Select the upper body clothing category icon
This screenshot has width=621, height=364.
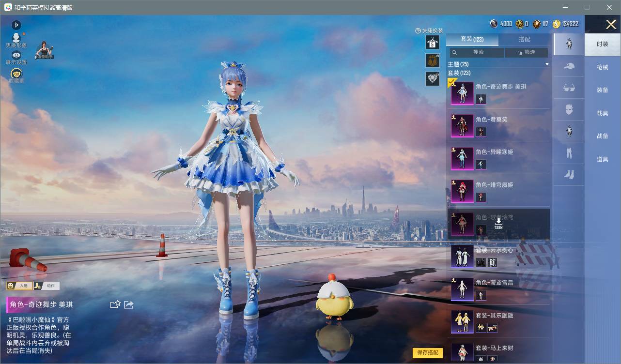[x=569, y=131]
